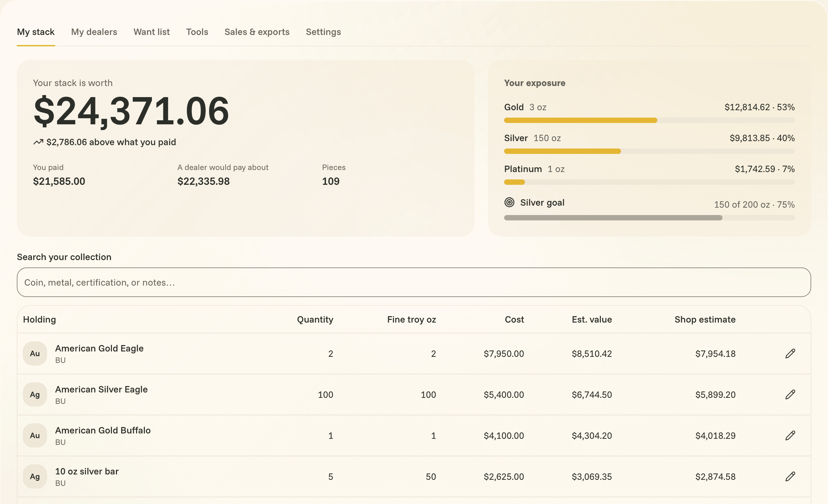Click the pieces count 109
The height and width of the screenshot is (504, 828).
pyautogui.click(x=331, y=181)
